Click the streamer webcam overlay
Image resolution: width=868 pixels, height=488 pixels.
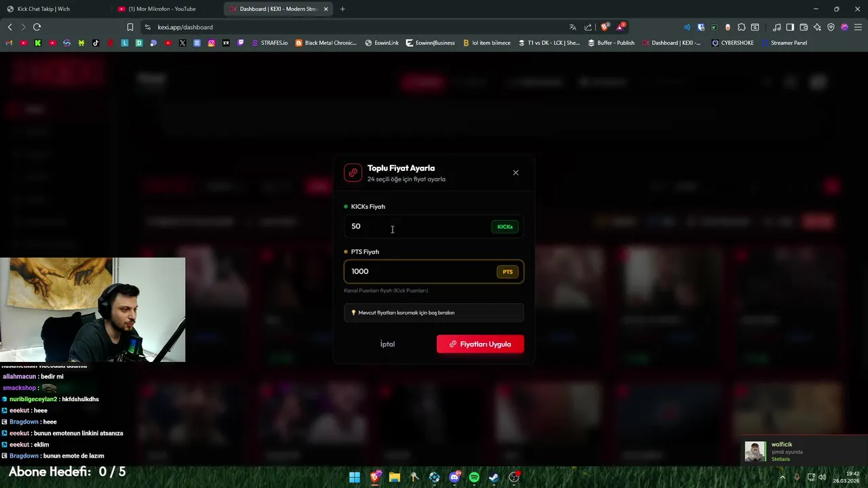[93, 310]
